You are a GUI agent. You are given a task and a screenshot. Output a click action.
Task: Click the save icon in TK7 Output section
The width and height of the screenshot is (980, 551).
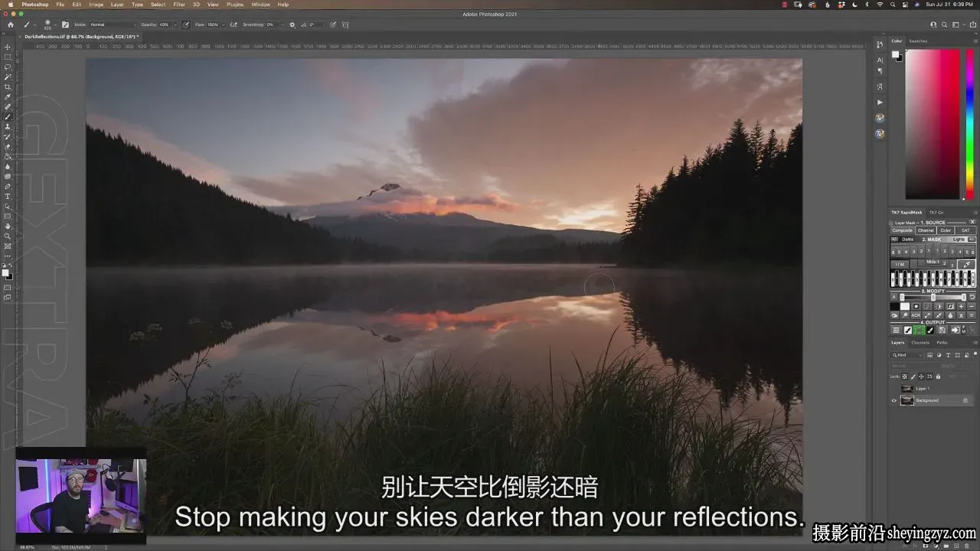tap(942, 330)
